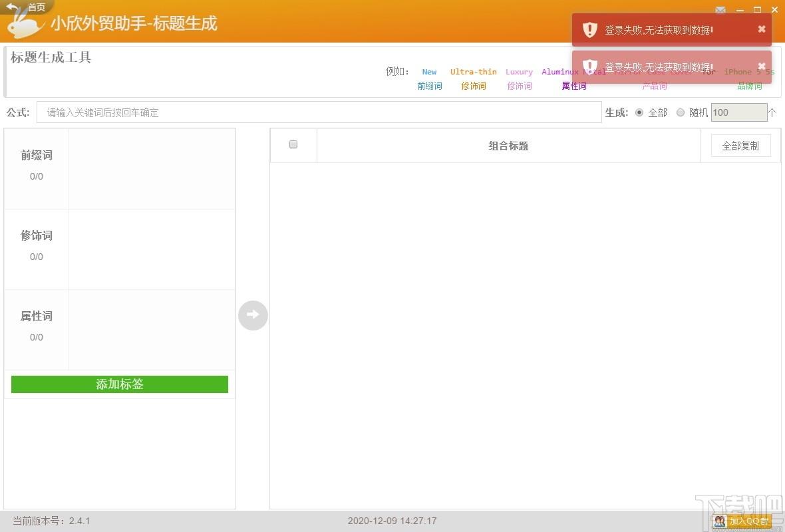Click the 属性词 keyword area
The height and width of the screenshot is (532, 785).
(152, 330)
